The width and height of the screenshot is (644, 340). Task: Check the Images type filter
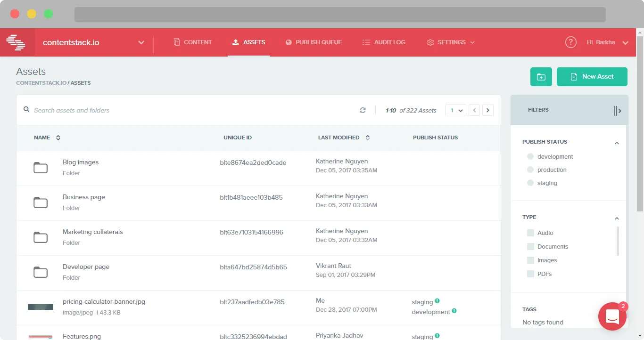pos(529,260)
